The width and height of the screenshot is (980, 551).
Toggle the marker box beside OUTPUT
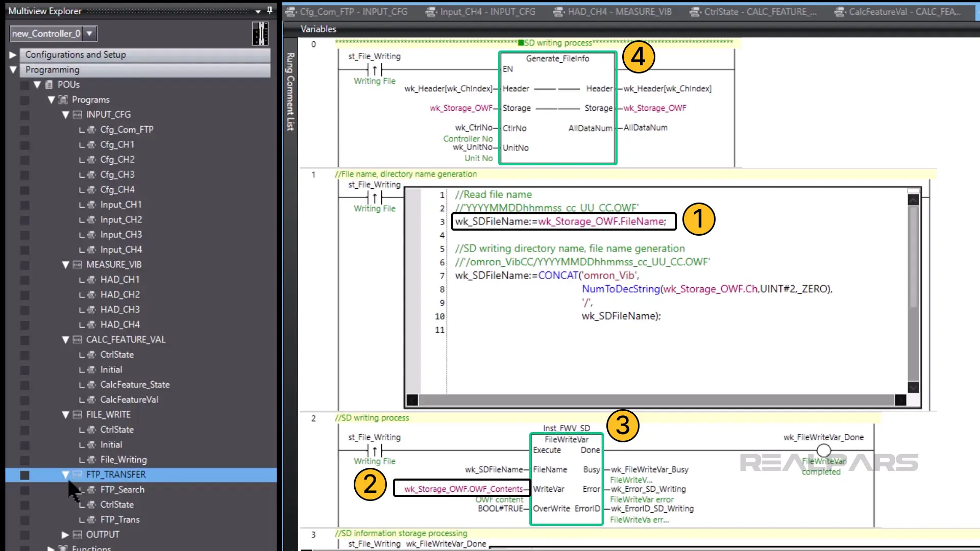point(24,535)
